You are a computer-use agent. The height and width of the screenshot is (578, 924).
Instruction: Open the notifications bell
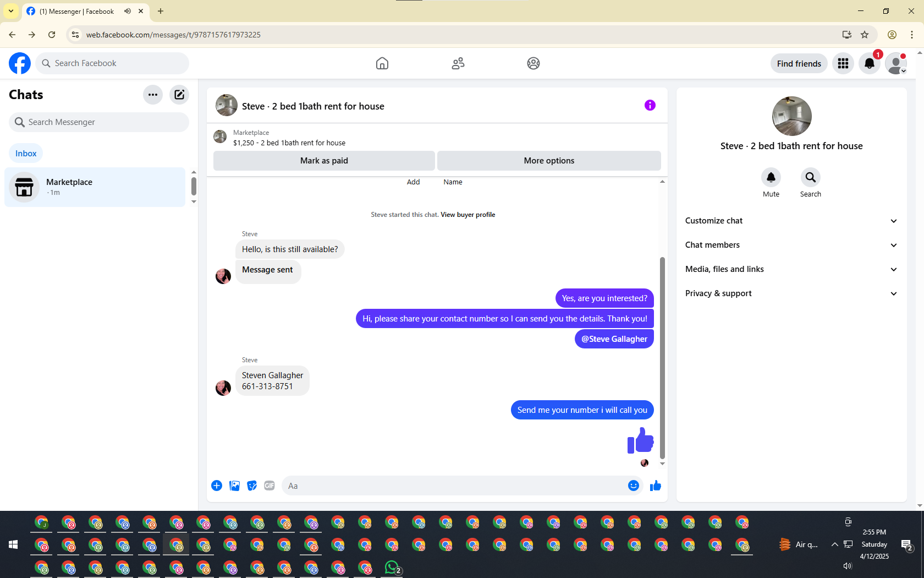coord(870,63)
